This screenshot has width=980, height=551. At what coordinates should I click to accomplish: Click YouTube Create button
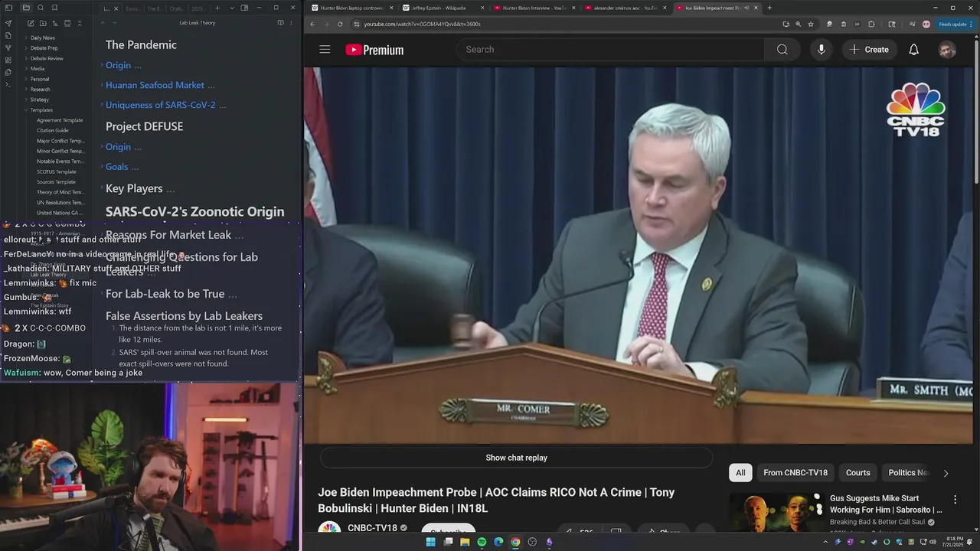[869, 50]
